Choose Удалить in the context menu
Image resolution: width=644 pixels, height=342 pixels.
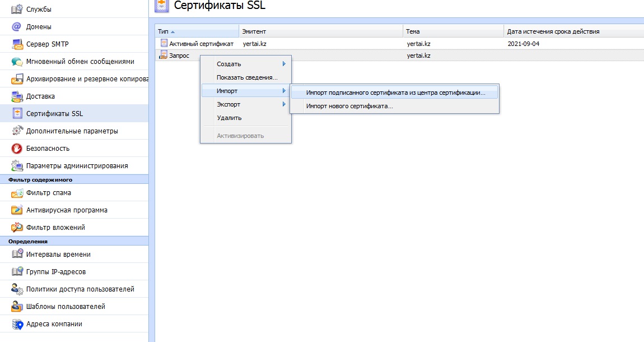click(229, 118)
